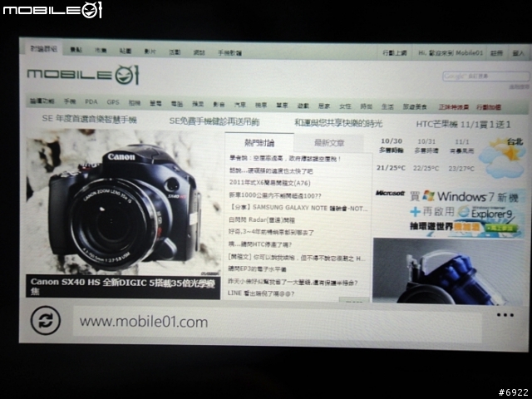Tap the www.mobile01.com address bar
The height and width of the screenshot is (399, 532).
(x=277, y=322)
